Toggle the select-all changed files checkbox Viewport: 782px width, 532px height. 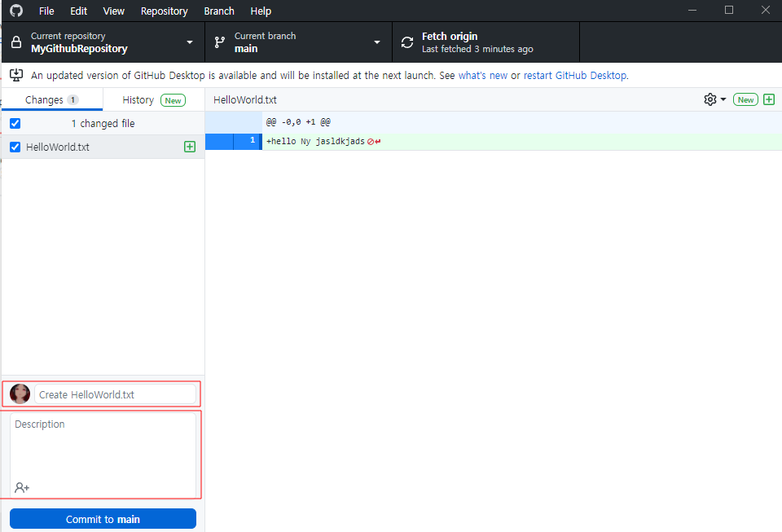coord(15,123)
